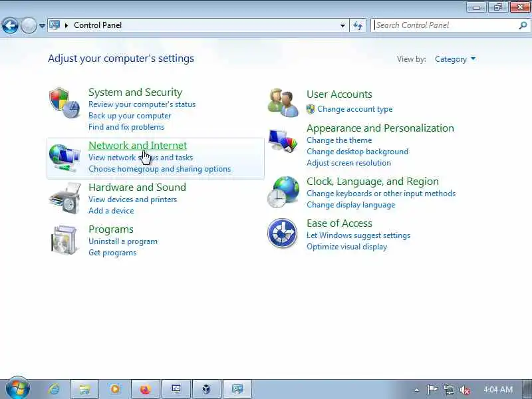Viewport: 532px width, 399px height.
Task: Click Uninstall a program
Action: (x=123, y=241)
